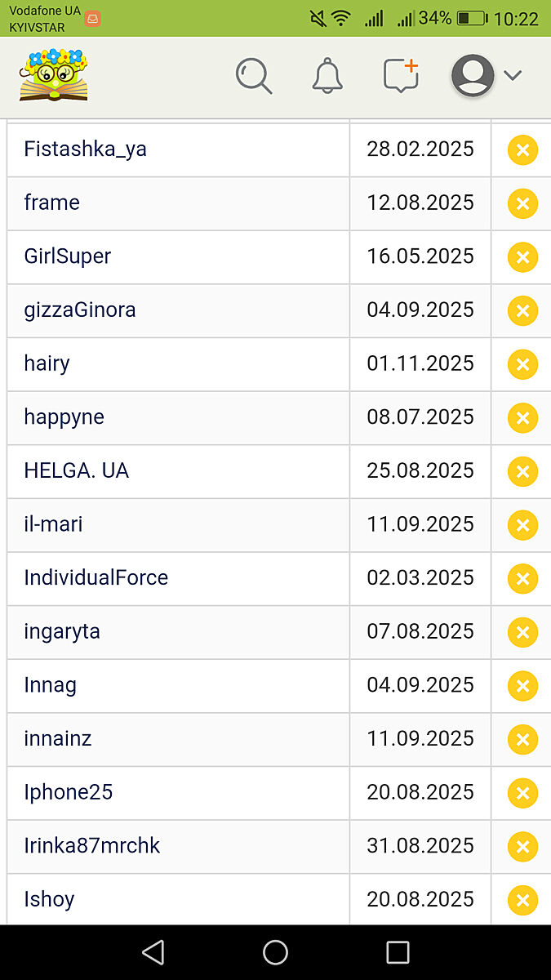Remove HELGA. UA from list
This screenshot has width=551, height=980.
tap(522, 471)
